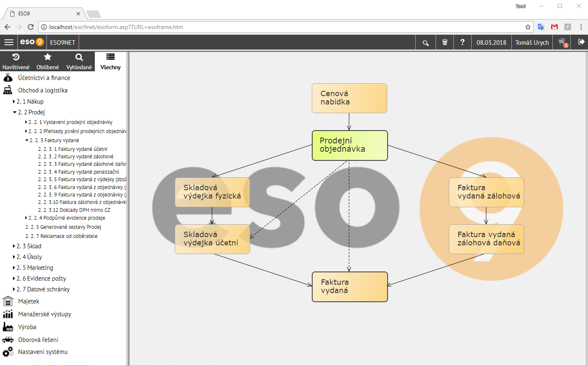Collapse 2.2 Prodej tree node
Screen dimensions: 588x366
click(x=14, y=112)
